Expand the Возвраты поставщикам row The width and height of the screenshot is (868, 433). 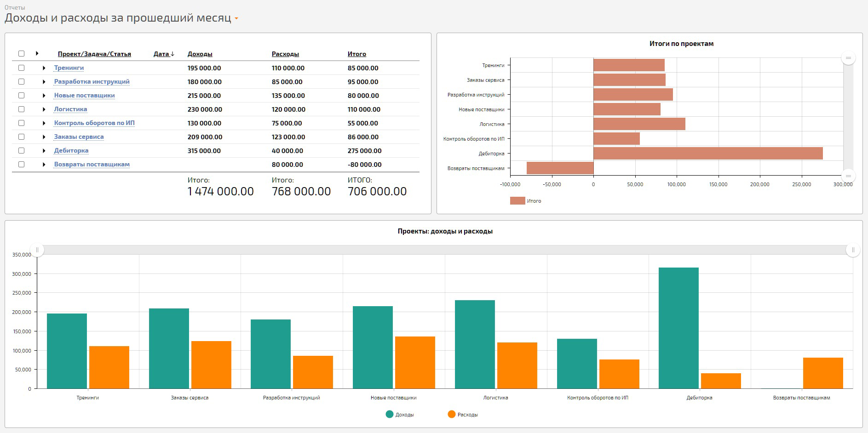[x=44, y=165]
